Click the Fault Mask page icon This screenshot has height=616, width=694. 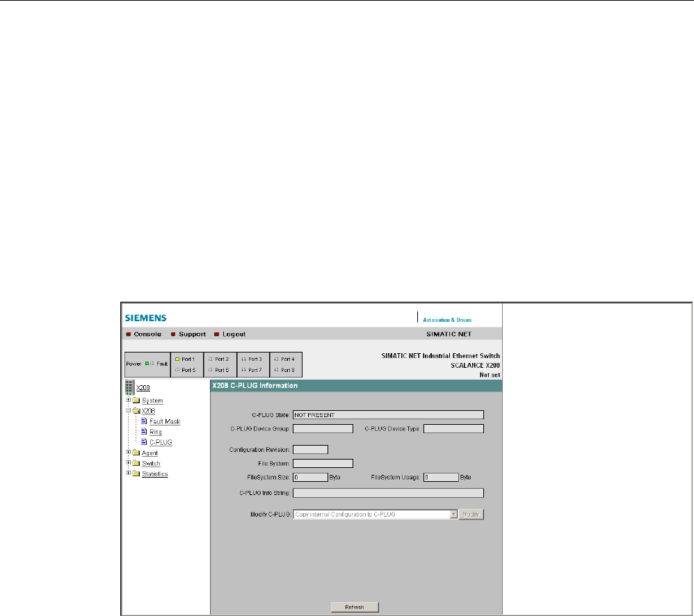pyautogui.click(x=144, y=421)
